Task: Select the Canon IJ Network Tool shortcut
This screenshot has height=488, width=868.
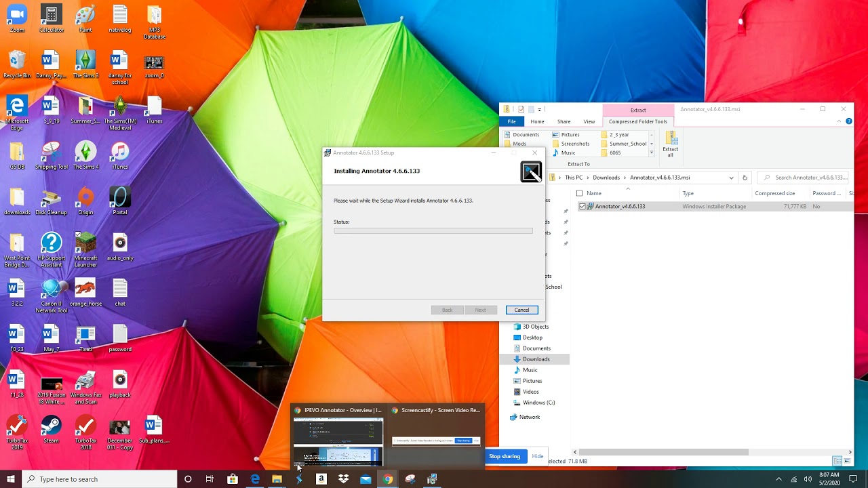Action: tap(52, 296)
